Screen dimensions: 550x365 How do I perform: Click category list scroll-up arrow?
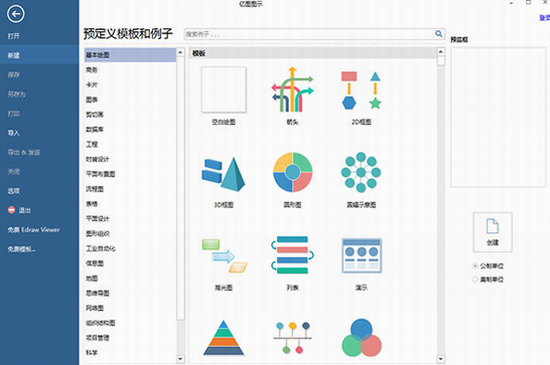pos(180,52)
